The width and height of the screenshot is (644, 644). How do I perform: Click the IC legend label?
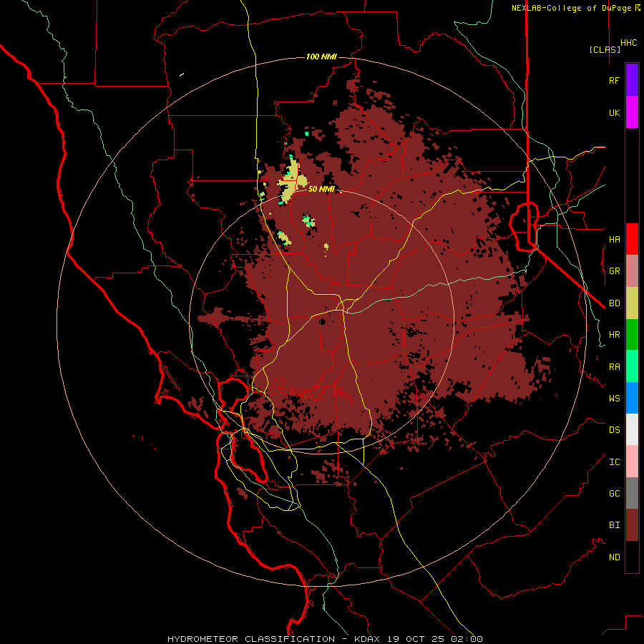pyautogui.click(x=615, y=462)
